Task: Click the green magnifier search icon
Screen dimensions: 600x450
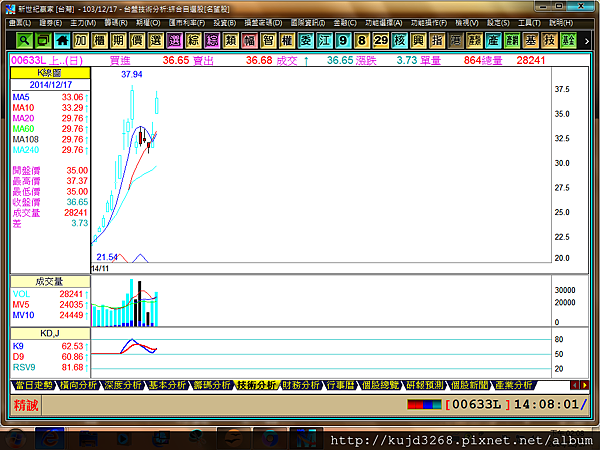Action: 24,41
